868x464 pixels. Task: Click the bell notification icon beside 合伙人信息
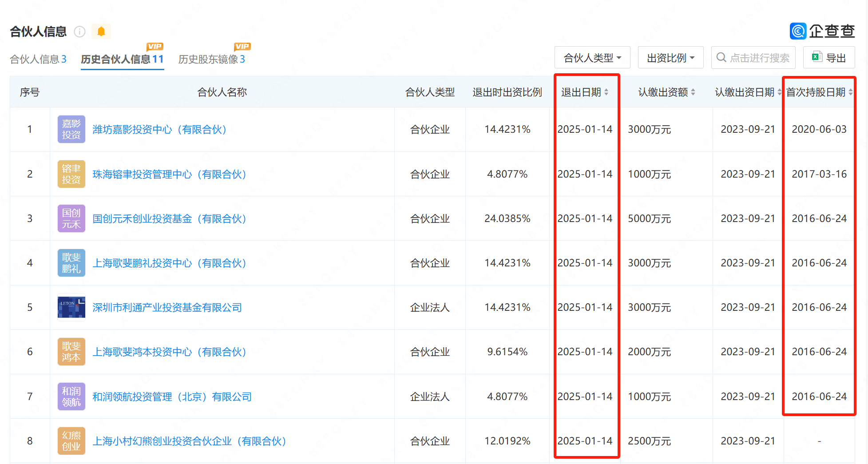click(x=101, y=31)
